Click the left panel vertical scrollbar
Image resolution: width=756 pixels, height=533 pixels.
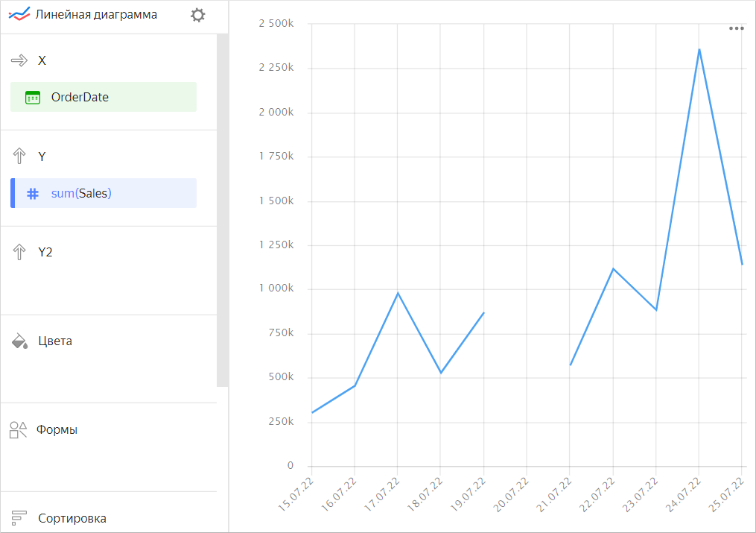(x=222, y=209)
